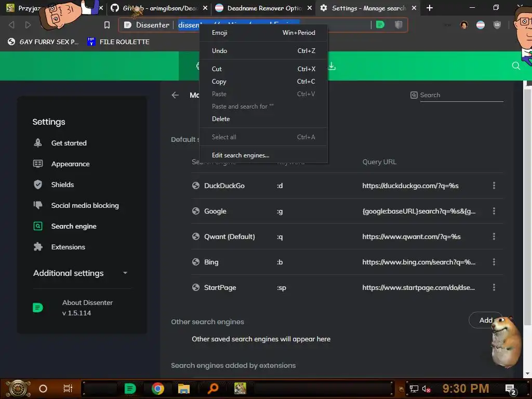
Task: Click the browser back arrow
Action: coord(11,25)
